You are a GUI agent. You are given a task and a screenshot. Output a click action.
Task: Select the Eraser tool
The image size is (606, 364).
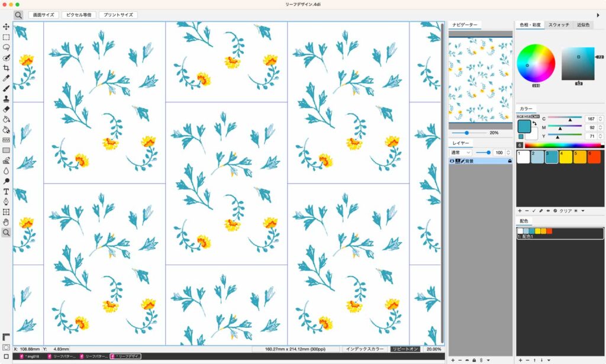(x=6, y=109)
